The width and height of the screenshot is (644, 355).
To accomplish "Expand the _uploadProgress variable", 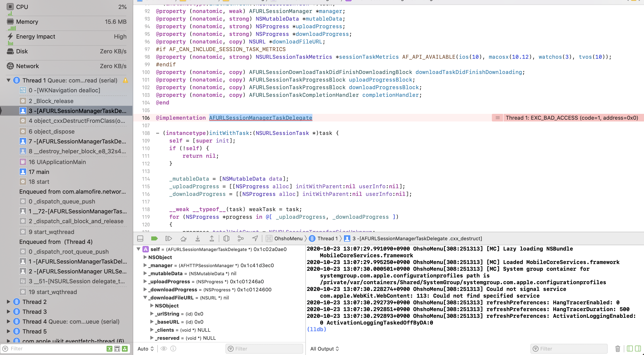I will [x=145, y=281].
